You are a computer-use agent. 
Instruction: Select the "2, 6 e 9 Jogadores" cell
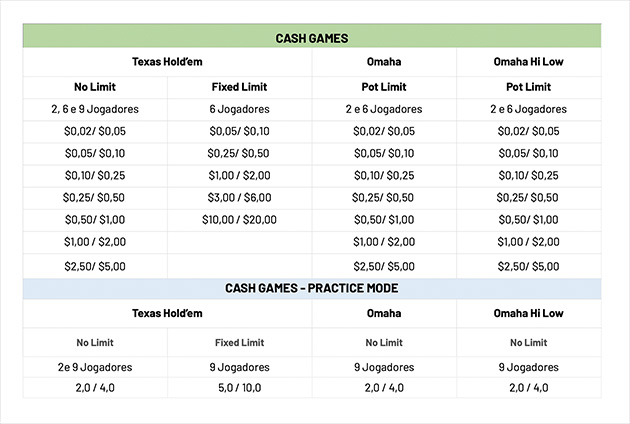pos(95,109)
